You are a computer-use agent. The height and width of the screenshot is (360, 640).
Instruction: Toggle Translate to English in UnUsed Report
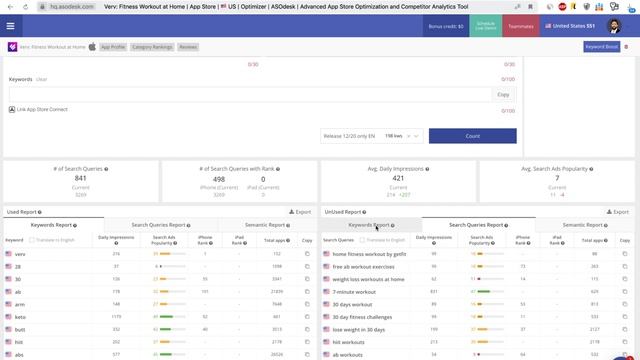[x=362, y=240]
